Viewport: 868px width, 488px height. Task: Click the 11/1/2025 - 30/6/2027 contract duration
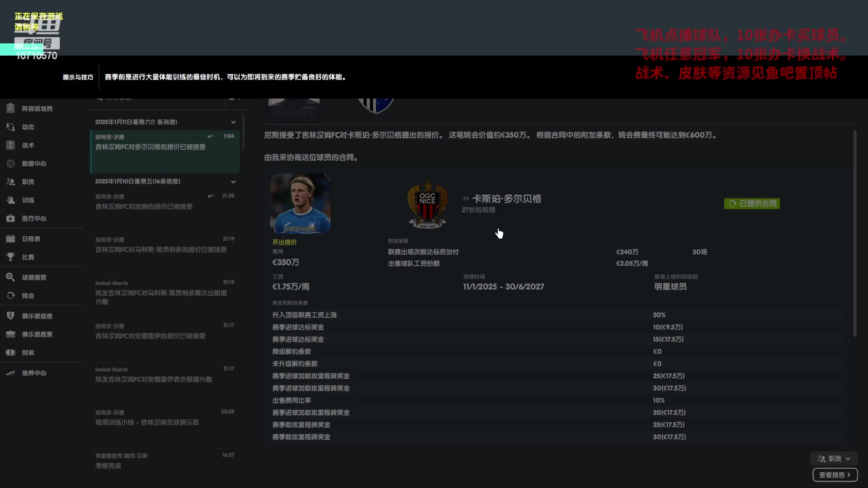[x=503, y=286]
